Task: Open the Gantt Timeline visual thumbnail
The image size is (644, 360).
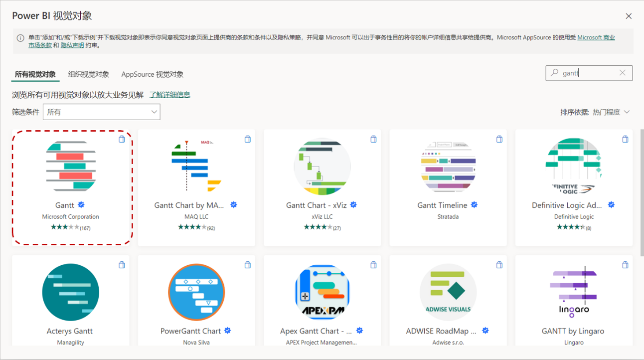Action: [448, 167]
